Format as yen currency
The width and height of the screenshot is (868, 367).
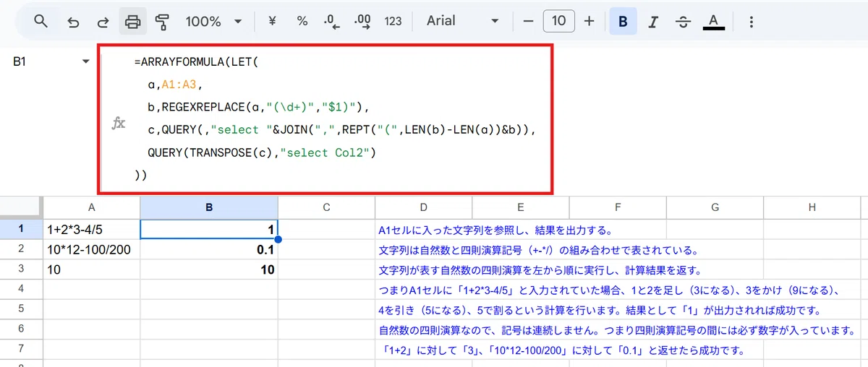[x=273, y=22]
